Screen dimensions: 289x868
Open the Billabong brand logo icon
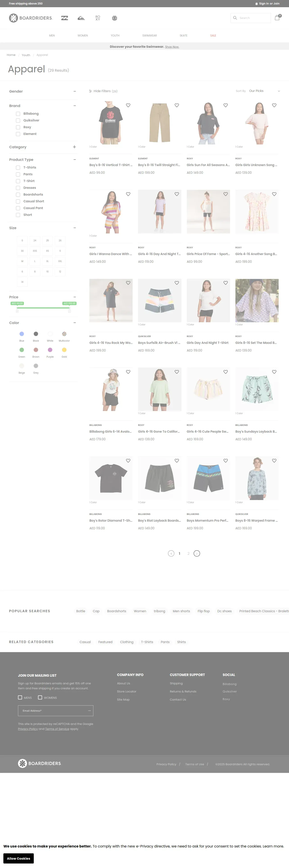click(65, 18)
